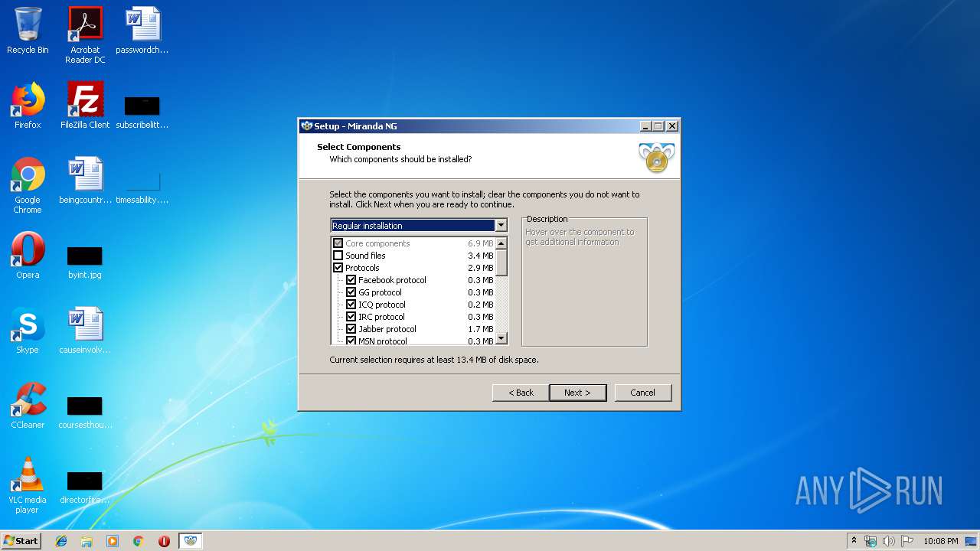This screenshot has height=551, width=980.
Task: Click the disabled Core components checkbox
Action: (x=338, y=243)
